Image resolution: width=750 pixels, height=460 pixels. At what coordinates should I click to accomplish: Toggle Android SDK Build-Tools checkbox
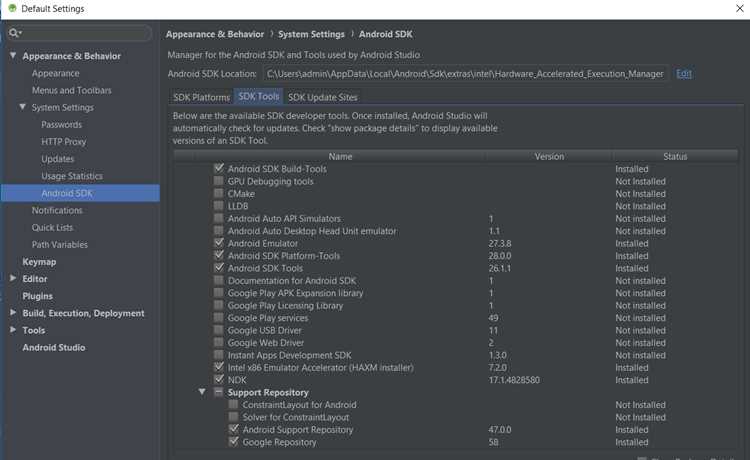(x=219, y=168)
